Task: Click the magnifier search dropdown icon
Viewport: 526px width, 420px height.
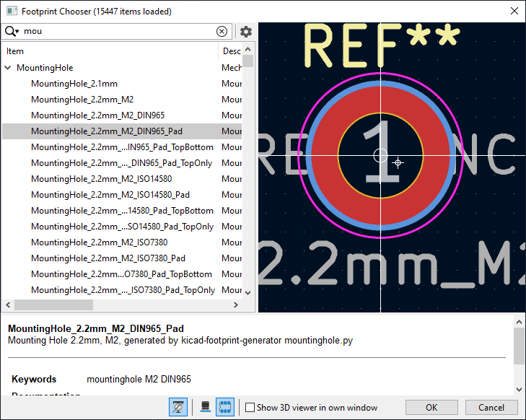Action: click(12, 31)
